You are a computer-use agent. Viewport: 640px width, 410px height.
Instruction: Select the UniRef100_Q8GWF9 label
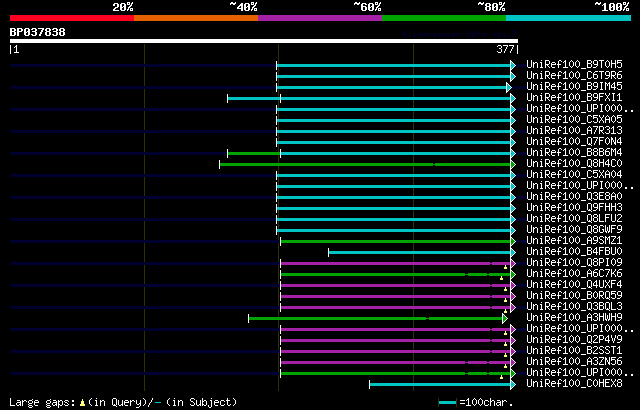(x=574, y=230)
